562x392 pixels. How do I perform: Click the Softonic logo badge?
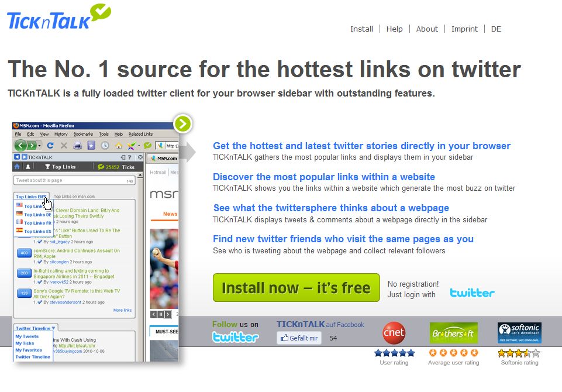[x=519, y=333]
